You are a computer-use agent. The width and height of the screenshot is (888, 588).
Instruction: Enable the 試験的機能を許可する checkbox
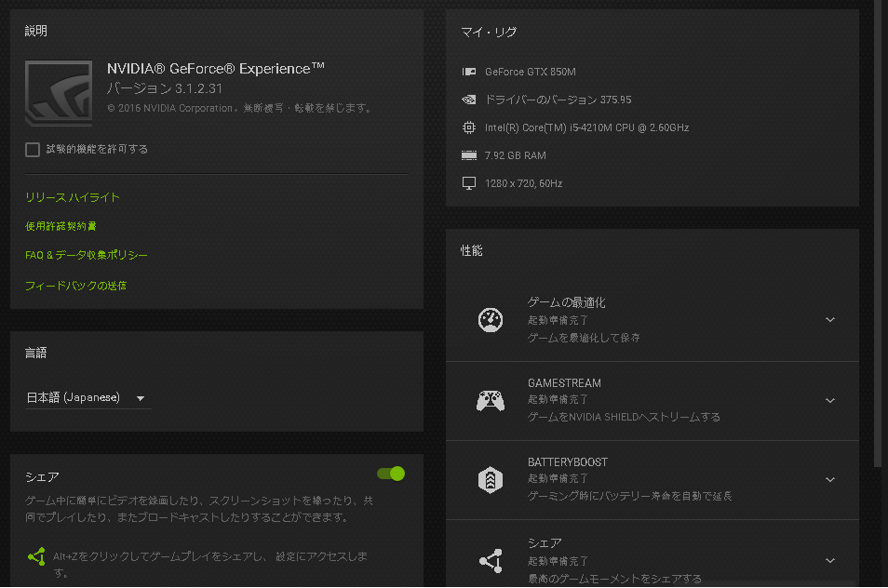coord(33,150)
